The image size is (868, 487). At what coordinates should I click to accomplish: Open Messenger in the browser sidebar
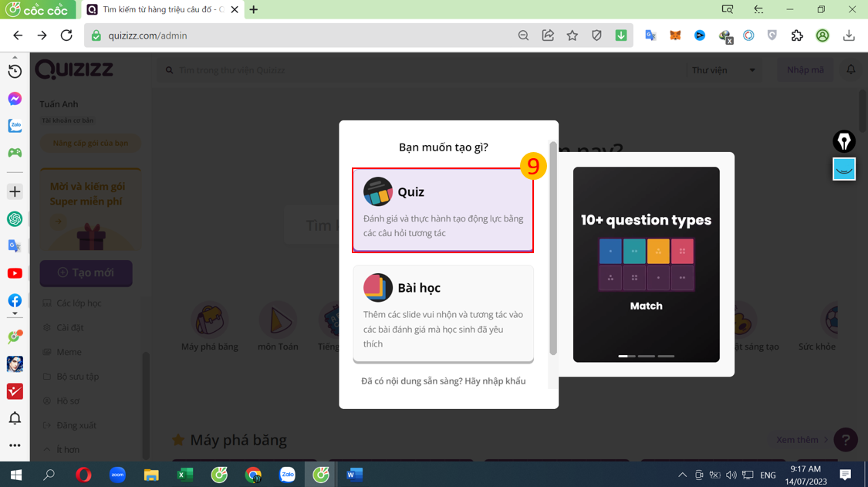click(x=15, y=99)
